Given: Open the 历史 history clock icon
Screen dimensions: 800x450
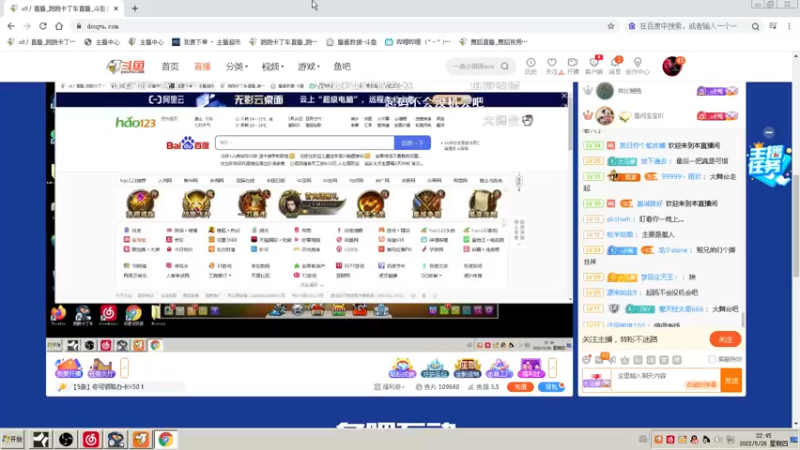Looking at the screenshot, I should click(531, 66).
